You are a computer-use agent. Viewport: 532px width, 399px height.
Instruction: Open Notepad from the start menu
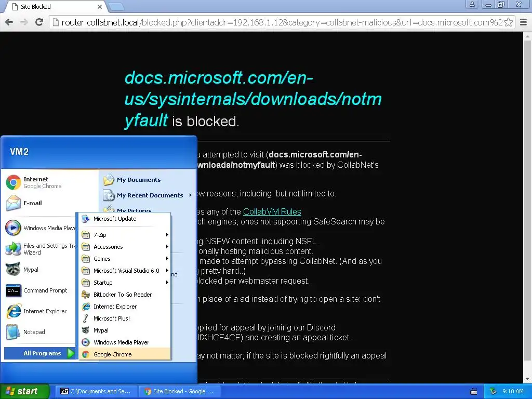click(40, 332)
